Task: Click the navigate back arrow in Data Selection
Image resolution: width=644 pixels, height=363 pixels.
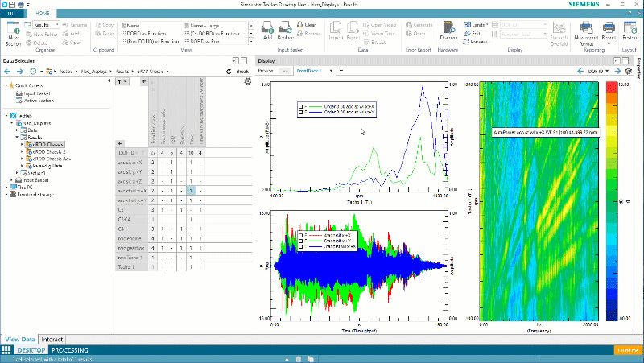Action: coord(7,71)
